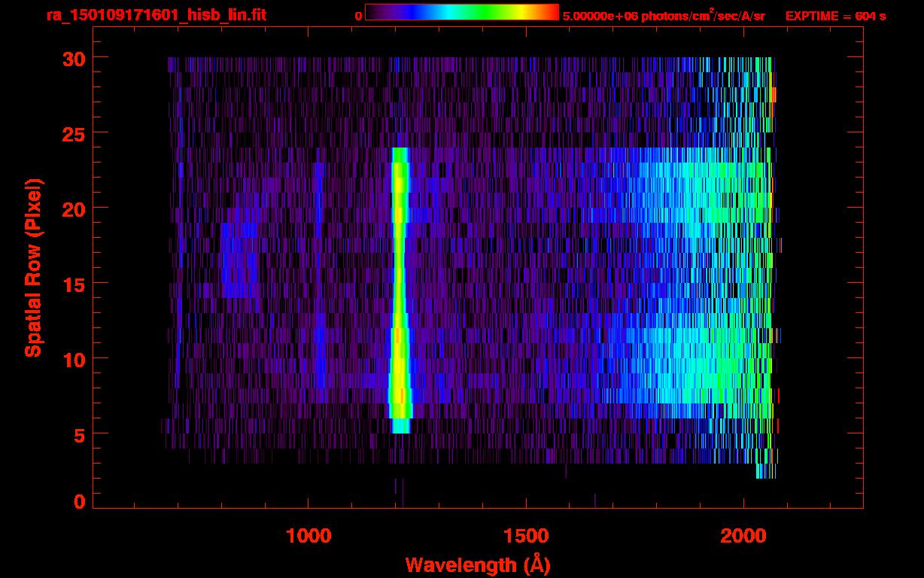This screenshot has width=924, height=578.
Task: Click the x-axis tick label 2000
Action: 743,536
